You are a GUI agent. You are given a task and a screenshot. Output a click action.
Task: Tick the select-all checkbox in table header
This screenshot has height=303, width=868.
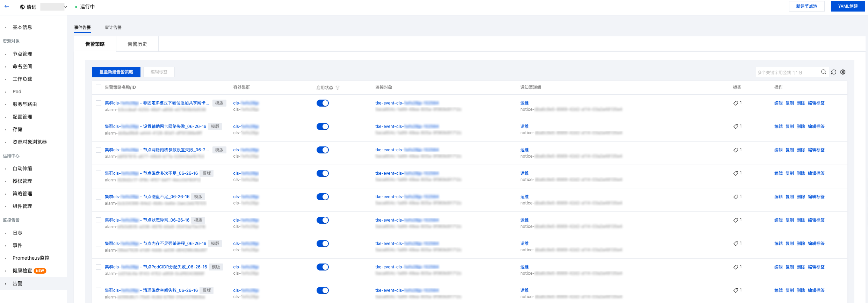pos(99,87)
